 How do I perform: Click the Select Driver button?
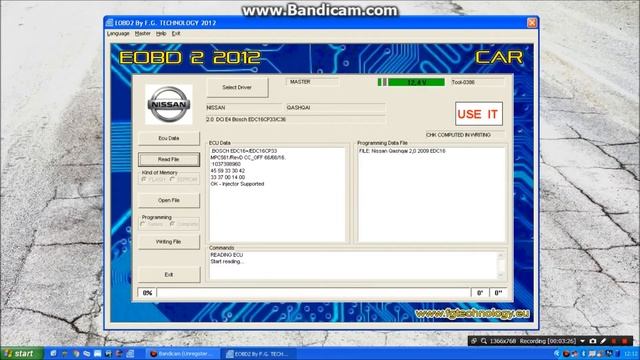point(237,87)
